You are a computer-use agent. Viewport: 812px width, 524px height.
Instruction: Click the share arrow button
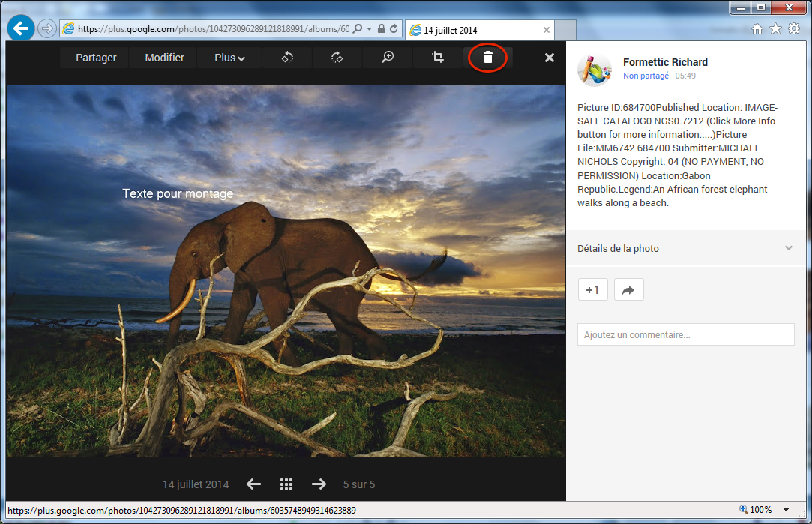pos(628,290)
